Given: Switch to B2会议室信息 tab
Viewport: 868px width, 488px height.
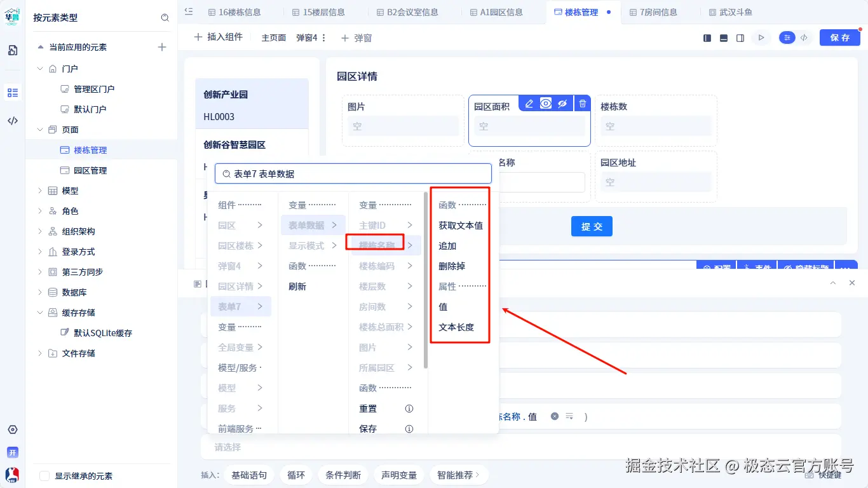Looking at the screenshot, I should (406, 12).
